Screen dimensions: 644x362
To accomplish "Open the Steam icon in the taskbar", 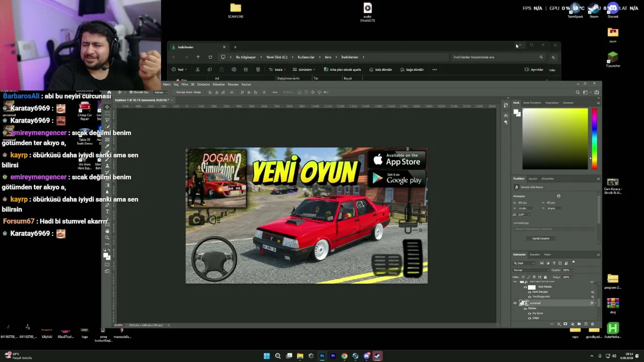I will 377,356.
